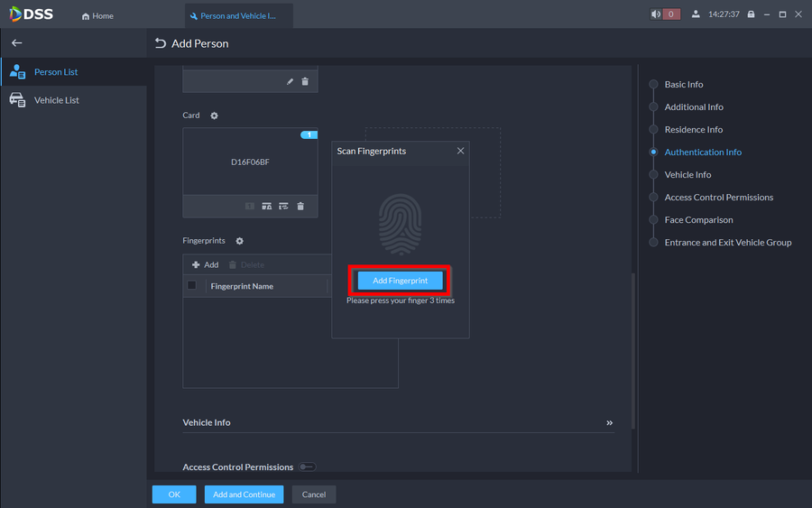
Task: Click Add and Continue
Action: [x=244, y=494]
